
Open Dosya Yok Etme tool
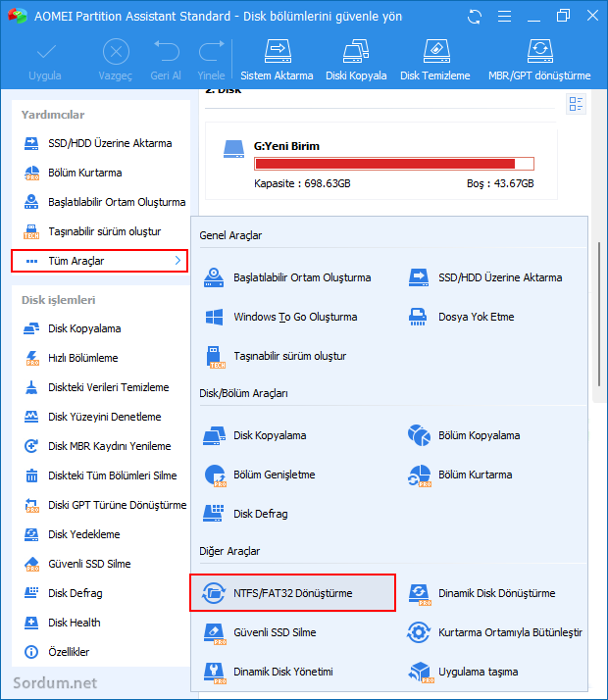click(x=461, y=317)
